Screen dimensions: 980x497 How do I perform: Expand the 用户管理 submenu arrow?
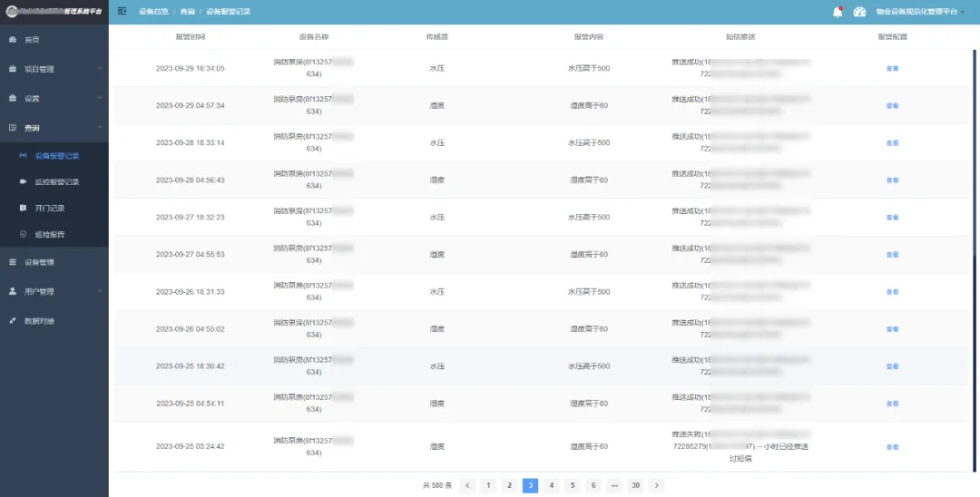[100, 292]
